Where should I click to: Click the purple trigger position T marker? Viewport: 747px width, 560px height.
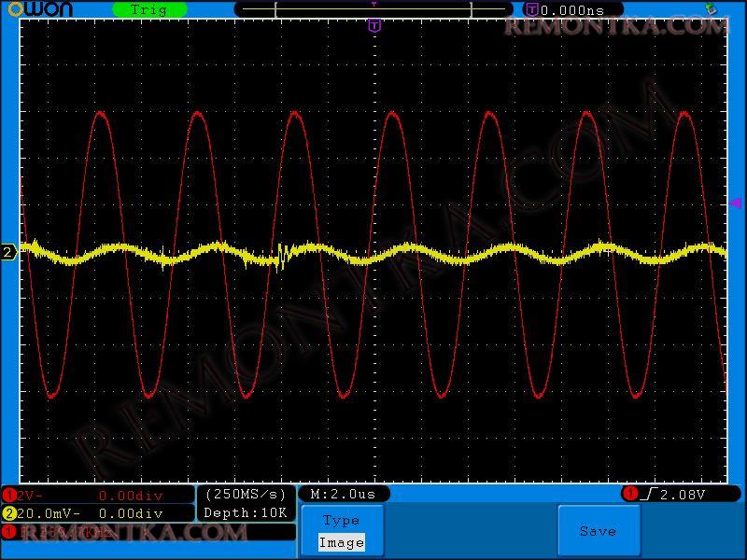click(374, 26)
